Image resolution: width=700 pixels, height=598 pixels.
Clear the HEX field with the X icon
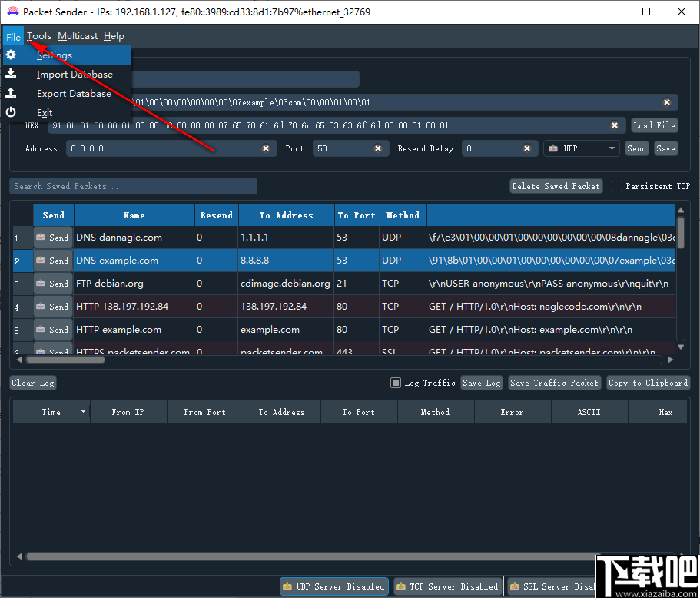click(615, 125)
